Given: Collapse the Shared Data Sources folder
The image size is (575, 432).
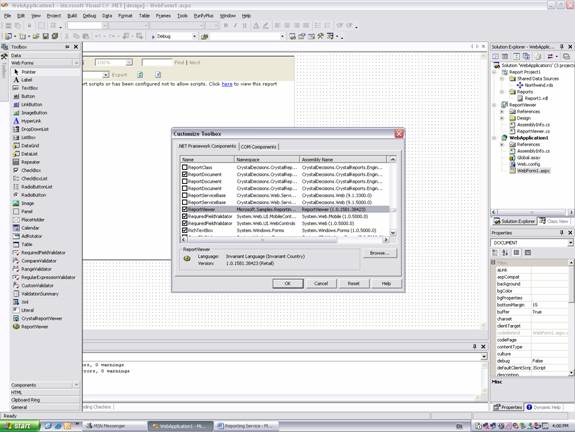Looking at the screenshot, I should tap(502, 78).
